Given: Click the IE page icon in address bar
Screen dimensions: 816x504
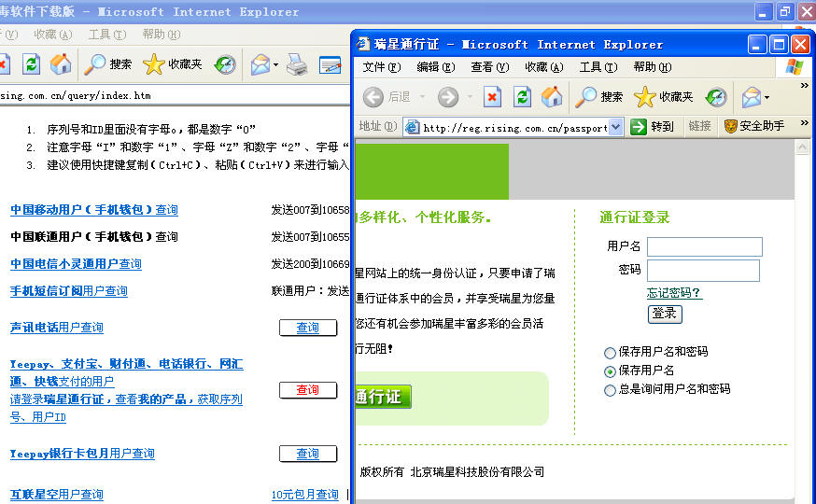Looking at the screenshot, I should point(412,126).
